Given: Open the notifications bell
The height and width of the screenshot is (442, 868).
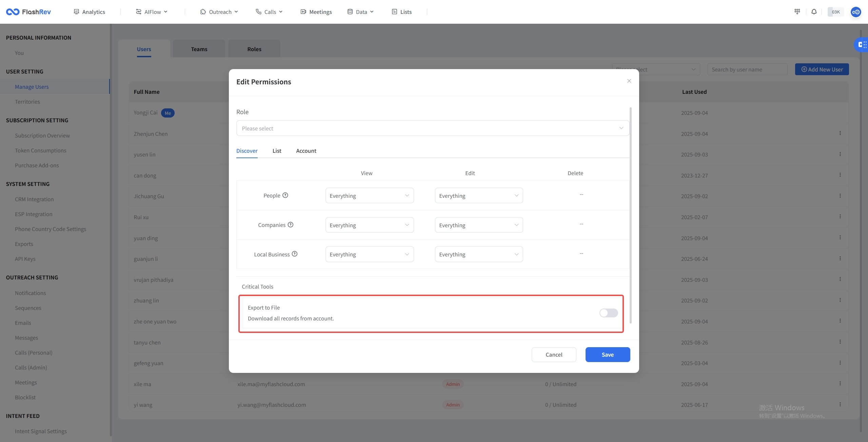Looking at the screenshot, I should tap(814, 12).
